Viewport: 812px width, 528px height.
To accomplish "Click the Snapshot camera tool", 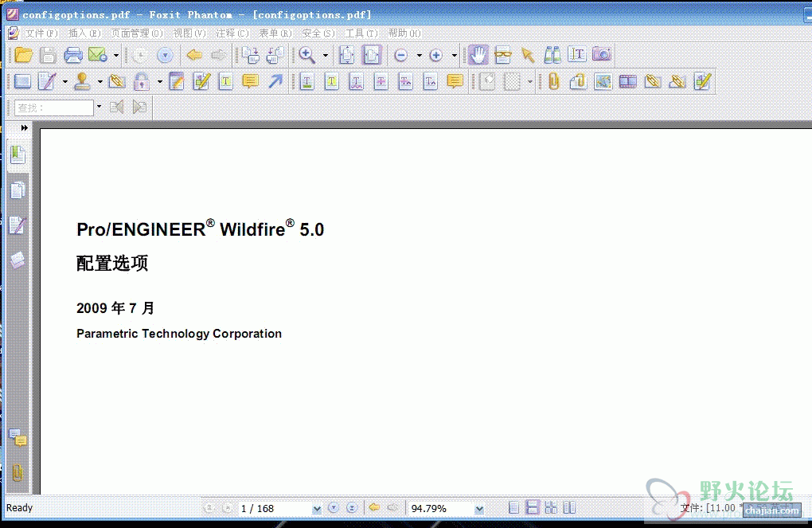I will coord(602,55).
